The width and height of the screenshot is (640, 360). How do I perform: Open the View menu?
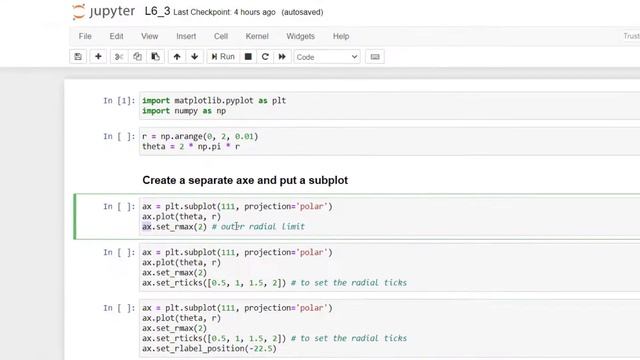tap(149, 36)
